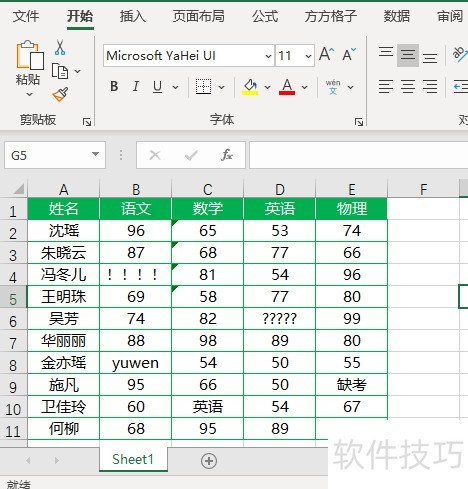468x489 pixels.
Task: Cancel formula entry X button
Action: (x=155, y=155)
